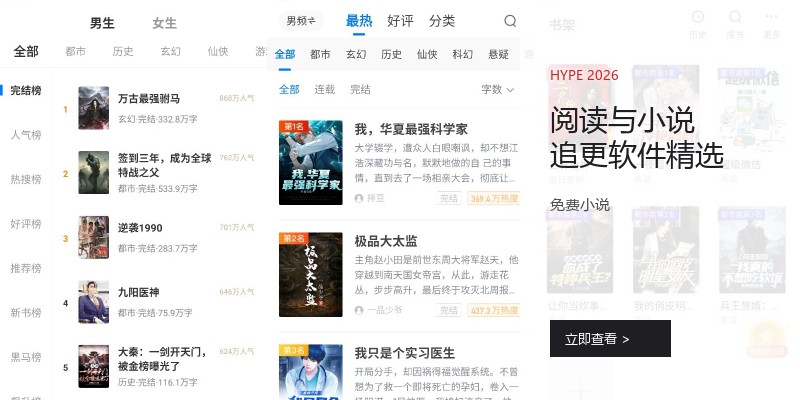Viewport: 800px width, 400px height.
Task: Click the HYPE 2026 label
Action: point(584,75)
